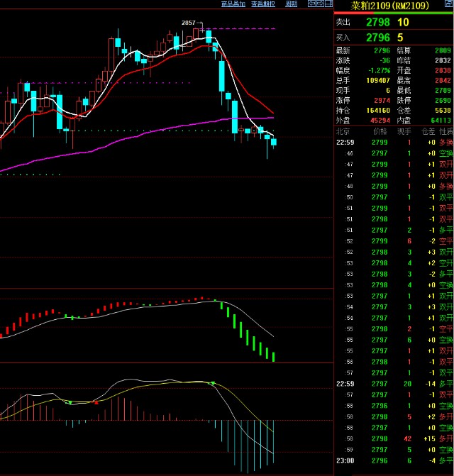Select the 22:59 trade row with 20 lots
The image size is (454, 476).
point(394,383)
